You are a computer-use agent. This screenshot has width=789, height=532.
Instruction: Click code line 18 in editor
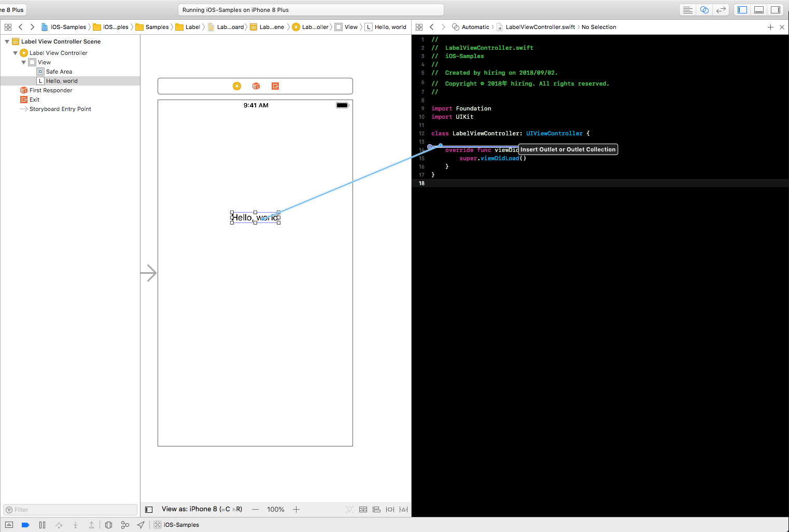[x=600, y=183]
